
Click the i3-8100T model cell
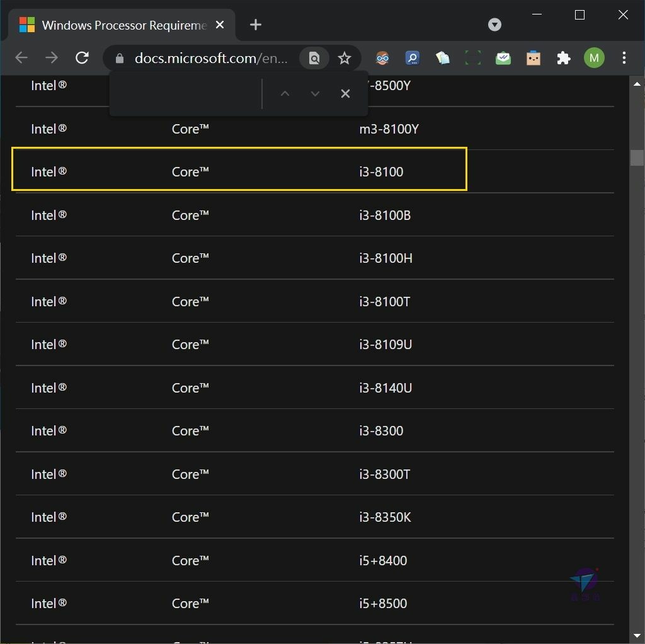coord(384,302)
